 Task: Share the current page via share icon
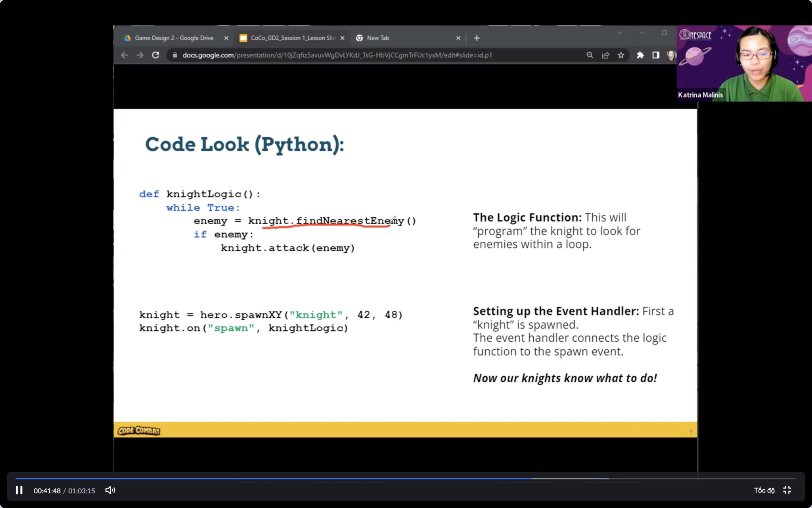coord(605,55)
